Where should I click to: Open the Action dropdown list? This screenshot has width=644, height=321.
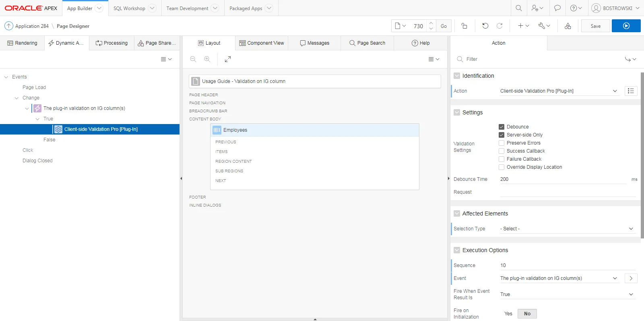[558, 91]
